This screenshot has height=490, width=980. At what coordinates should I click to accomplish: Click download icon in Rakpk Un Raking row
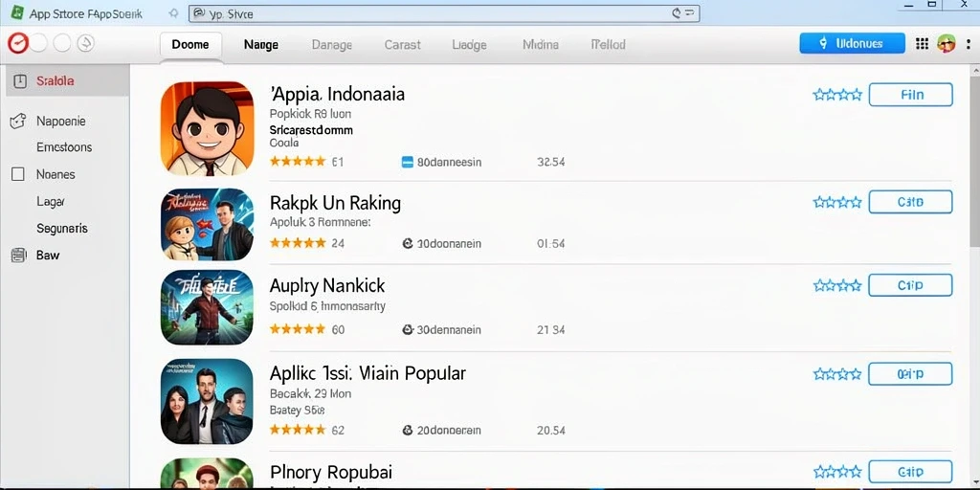(x=408, y=244)
